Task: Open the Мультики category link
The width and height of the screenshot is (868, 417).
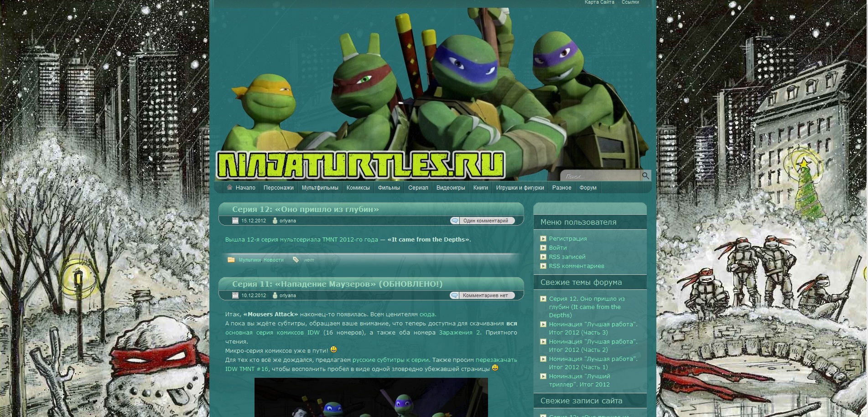Action: coord(249,260)
